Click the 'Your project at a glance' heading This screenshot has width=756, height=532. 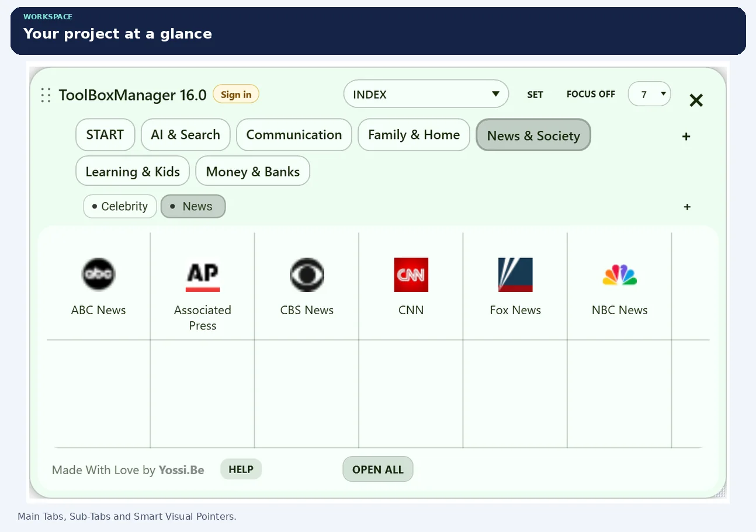point(117,34)
